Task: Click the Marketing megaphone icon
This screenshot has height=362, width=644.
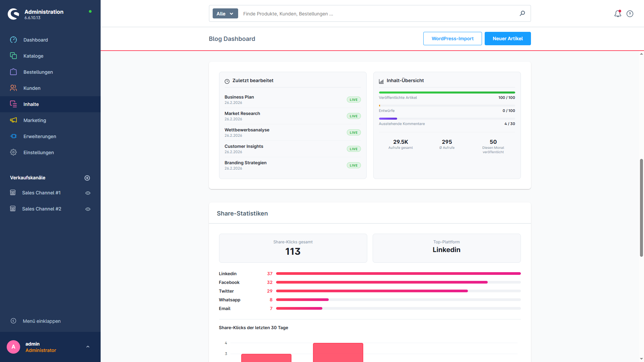Action: tap(13, 120)
